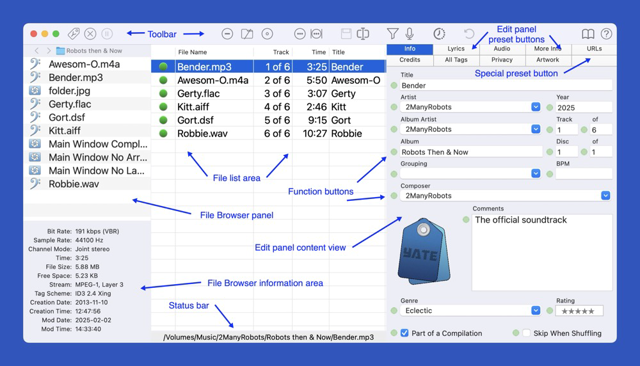Screen dimensions: 640x366
Task: Open the Composer dropdown arrow
Action: pyautogui.click(x=605, y=195)
